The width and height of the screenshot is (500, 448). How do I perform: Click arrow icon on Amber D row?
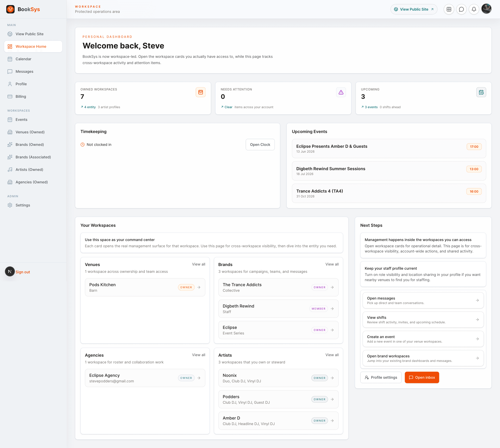click(x=332, y=421)
